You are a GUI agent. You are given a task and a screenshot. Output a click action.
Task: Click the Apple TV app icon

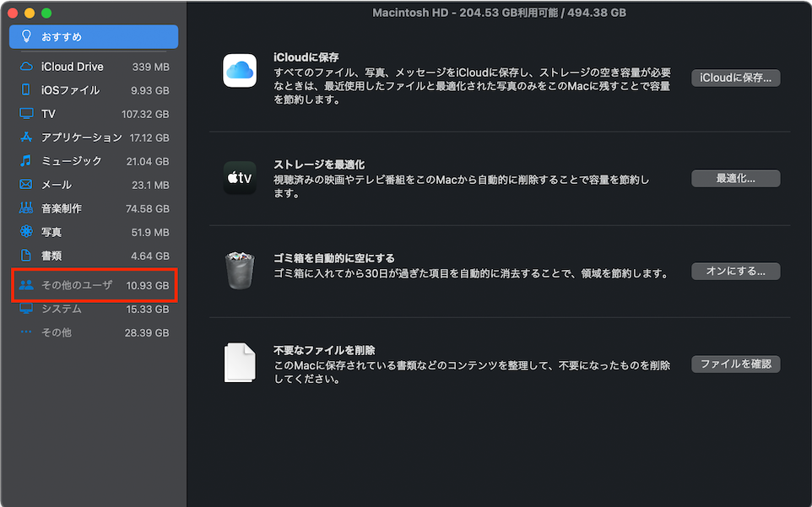click(x=240, y=177)
